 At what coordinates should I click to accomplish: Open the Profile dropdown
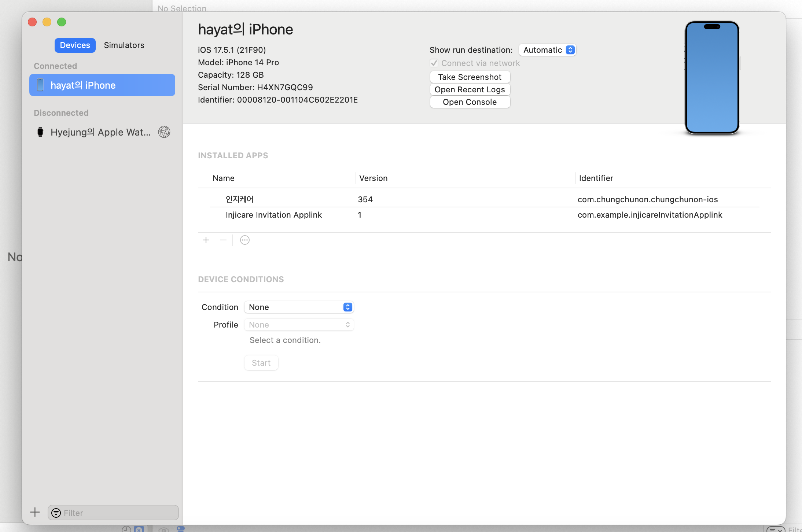[x=299, y=325]
